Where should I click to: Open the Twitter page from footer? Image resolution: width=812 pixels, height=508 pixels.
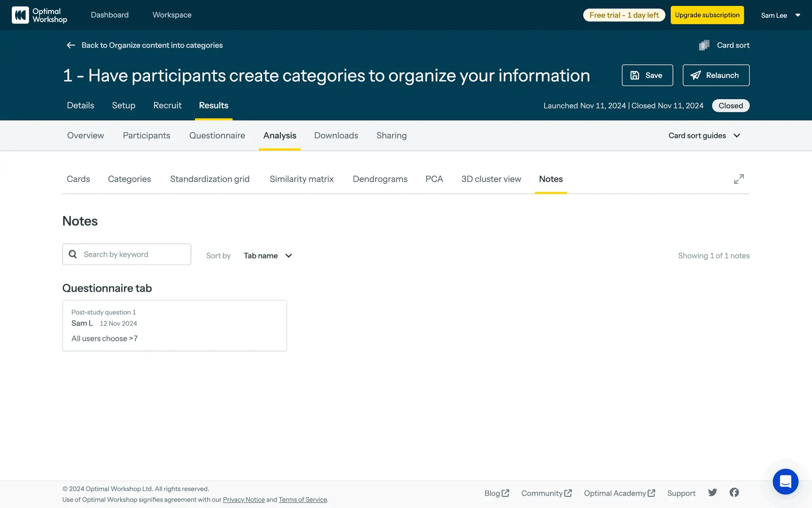coord(713,493)
